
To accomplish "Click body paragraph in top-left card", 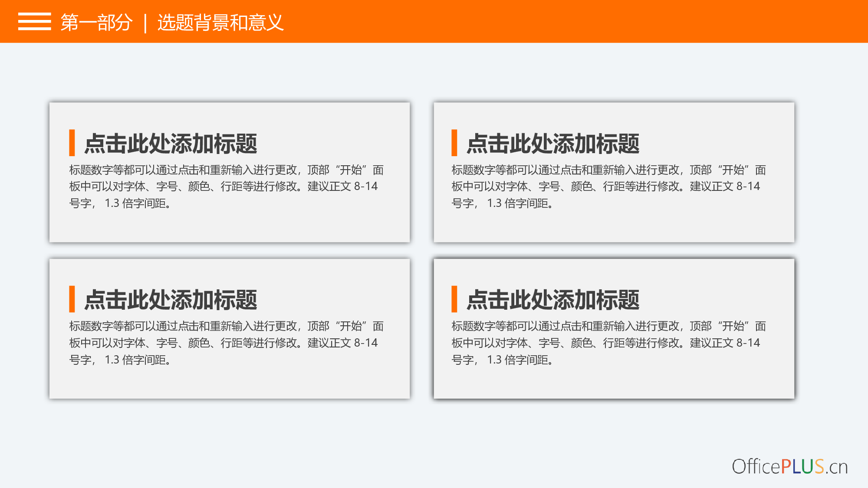I will [x=227, y=187].
